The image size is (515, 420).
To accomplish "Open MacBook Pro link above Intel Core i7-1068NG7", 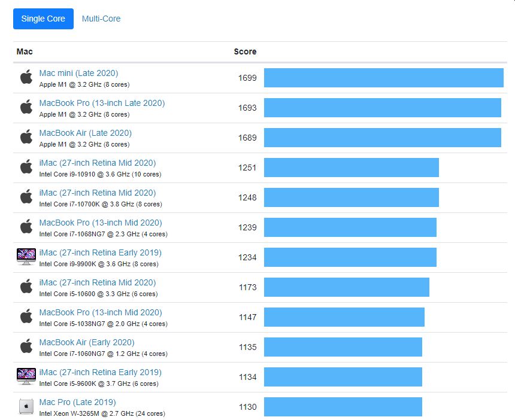I will click(x=101, y=223).
